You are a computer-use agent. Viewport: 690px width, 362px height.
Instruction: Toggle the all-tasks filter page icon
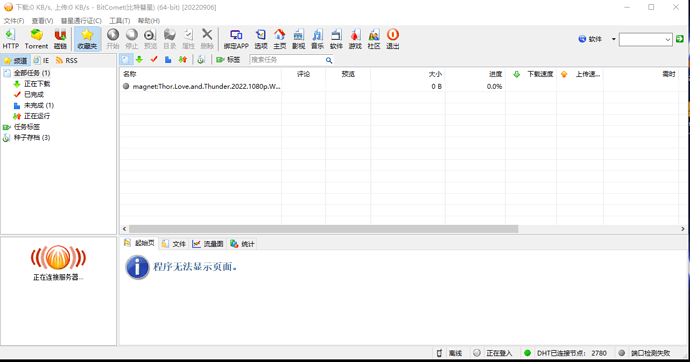click(x=126, y=59)
